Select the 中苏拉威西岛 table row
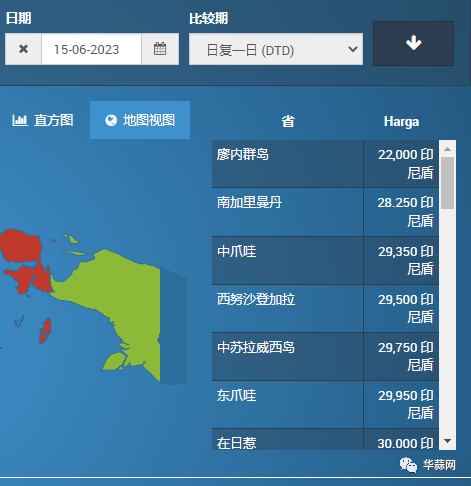This screenshot has height=486, width=471. click(325, 356)
